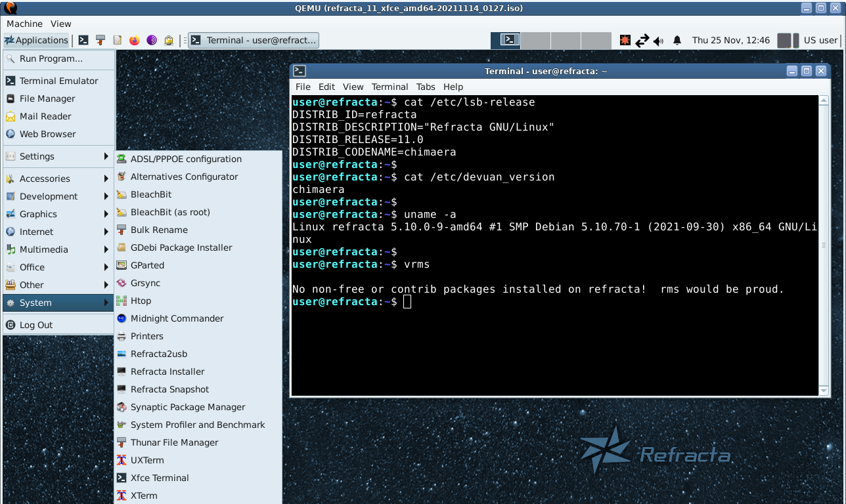The height and width of the screenshot is (504, 846).
Task: Open Synaptic Package Manager
Action: (x=198, y=407)
